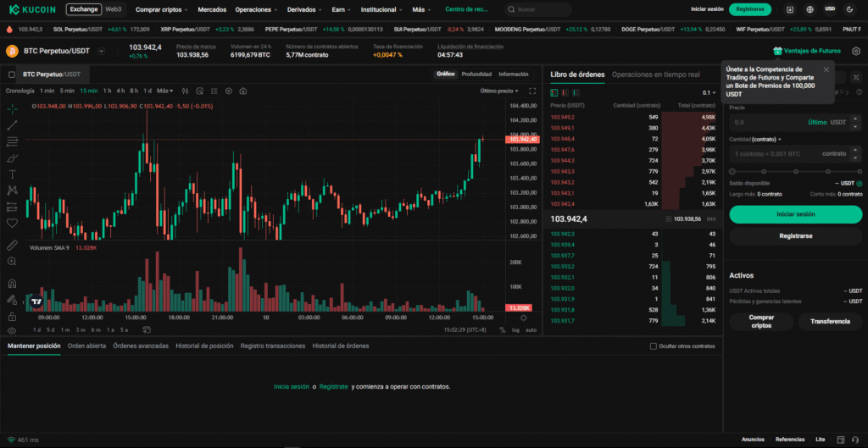Click the green 'Registrarse' button in header
Screen dimensions: 868x448
tap(749, 9)
